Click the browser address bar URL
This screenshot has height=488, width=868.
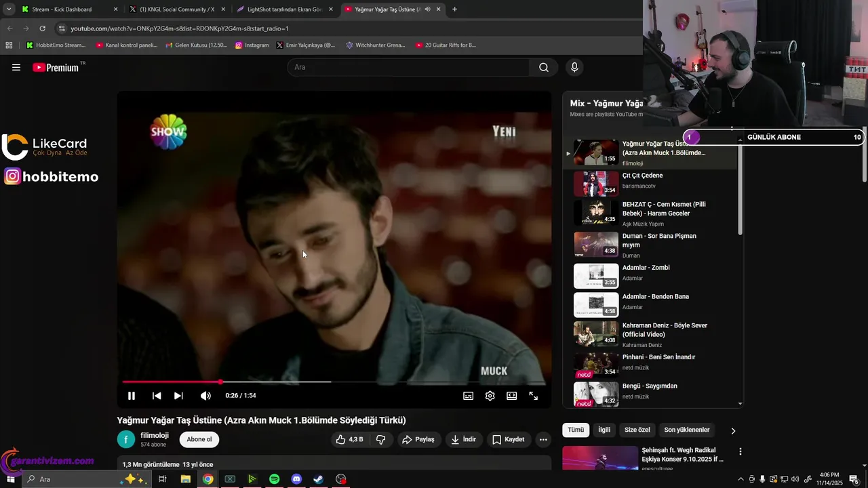point(180,28)
